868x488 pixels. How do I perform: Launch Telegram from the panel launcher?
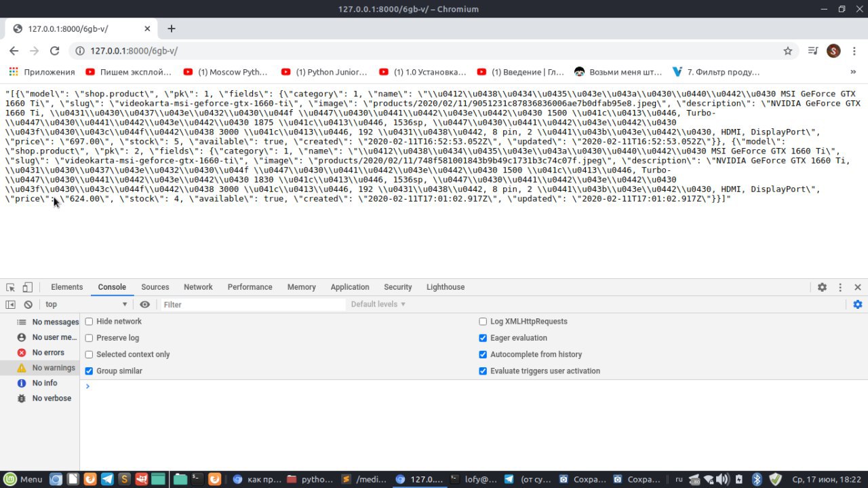(x=107, y=479)
